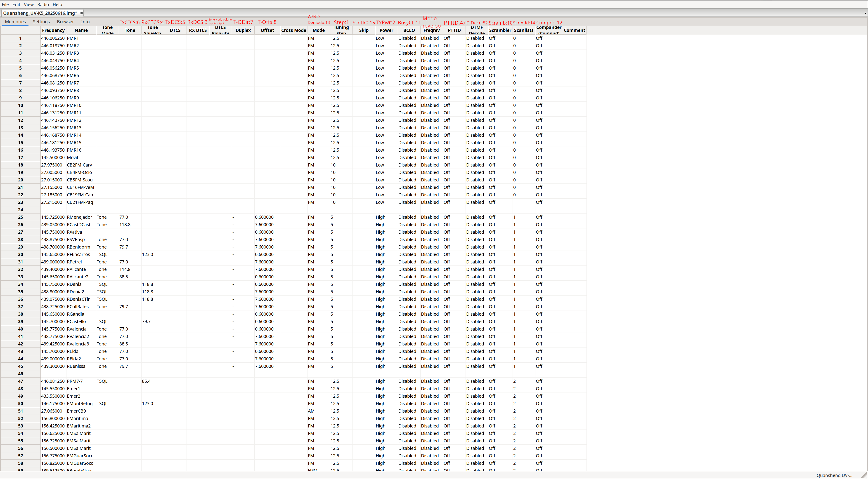Select the Tone Mode cell of RFEncarros
The image size is (868, 479).
coord(102,254)
